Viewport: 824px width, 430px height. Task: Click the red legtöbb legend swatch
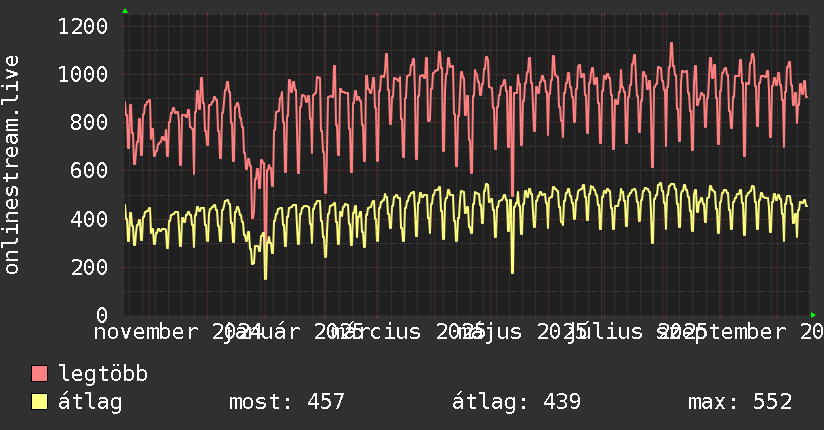pyautogui.click(x=39, y=374)
